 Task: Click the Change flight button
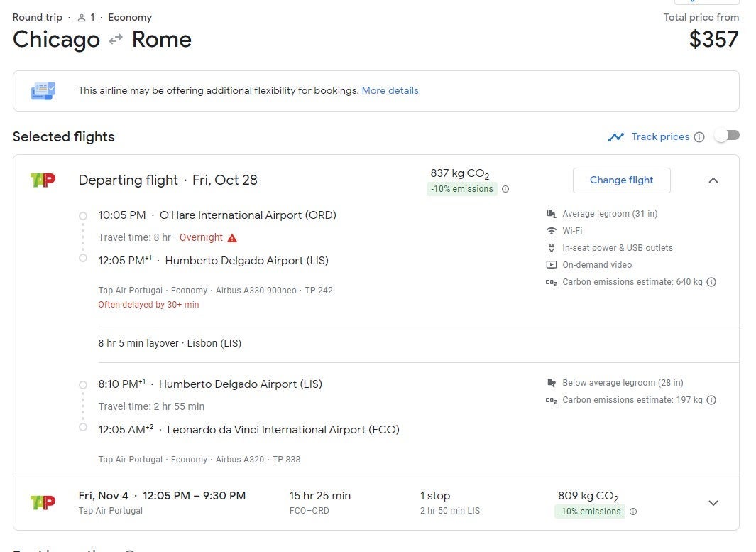[x=621, y=180]
